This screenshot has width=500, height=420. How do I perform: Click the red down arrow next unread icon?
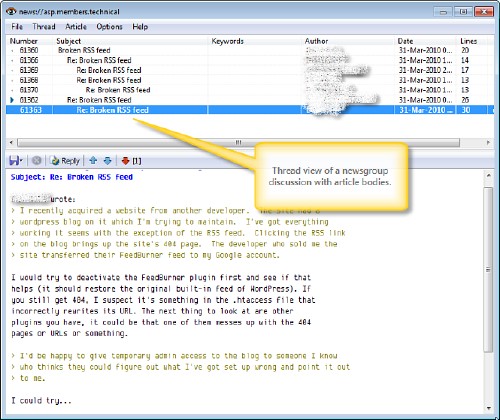(x=125, y=161)
